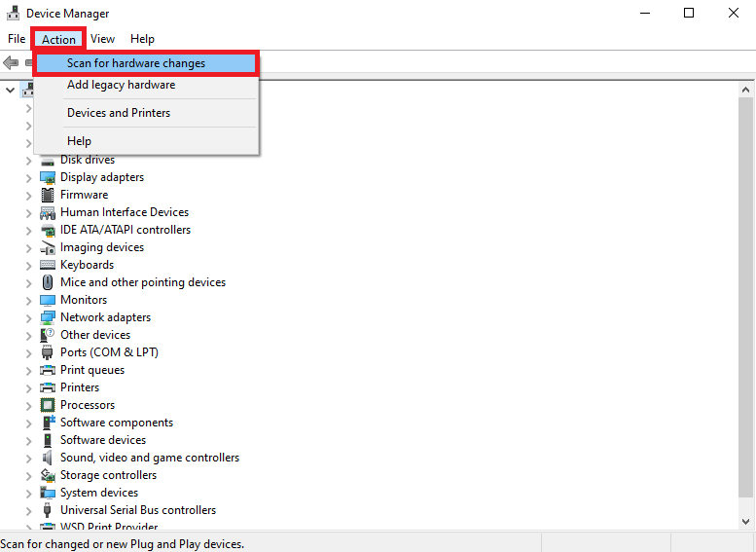Select the Printers label
The height and width of the screenshot is (552, 756).
point(80,387)
